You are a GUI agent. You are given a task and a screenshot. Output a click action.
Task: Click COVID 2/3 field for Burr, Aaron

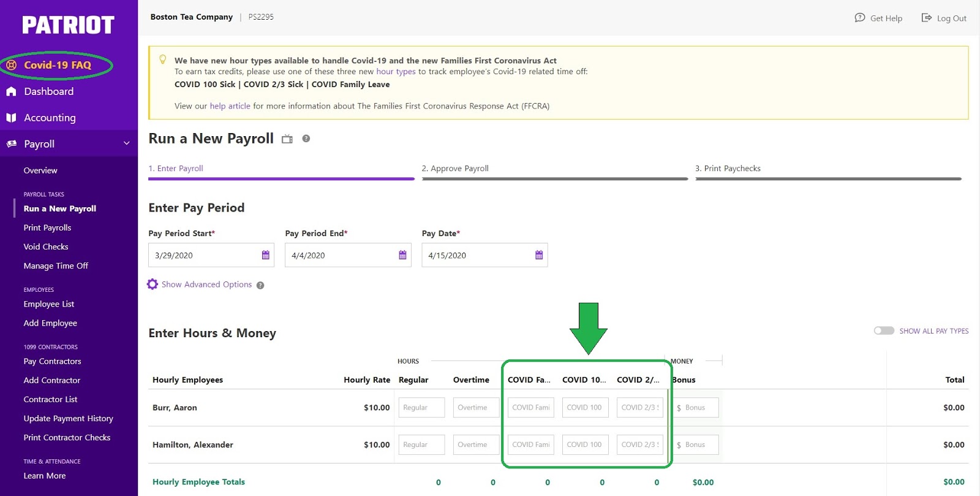click(x=640, y=408)
